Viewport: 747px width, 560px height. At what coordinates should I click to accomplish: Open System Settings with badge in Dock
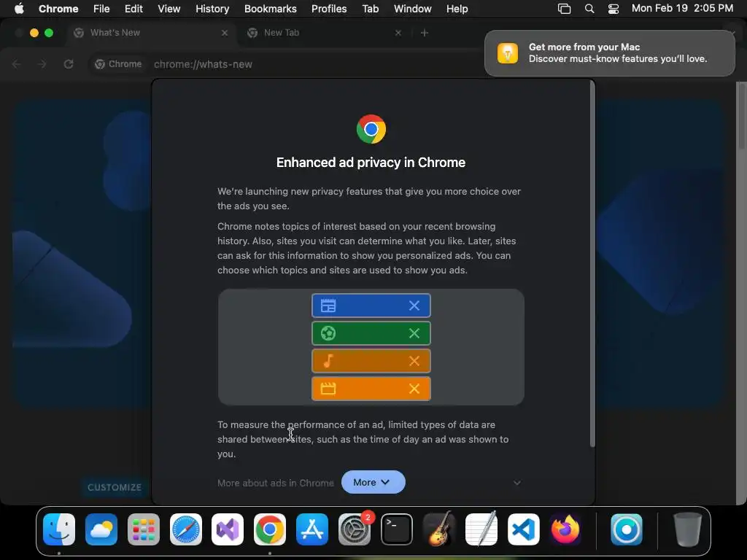[x=355, y=529]
